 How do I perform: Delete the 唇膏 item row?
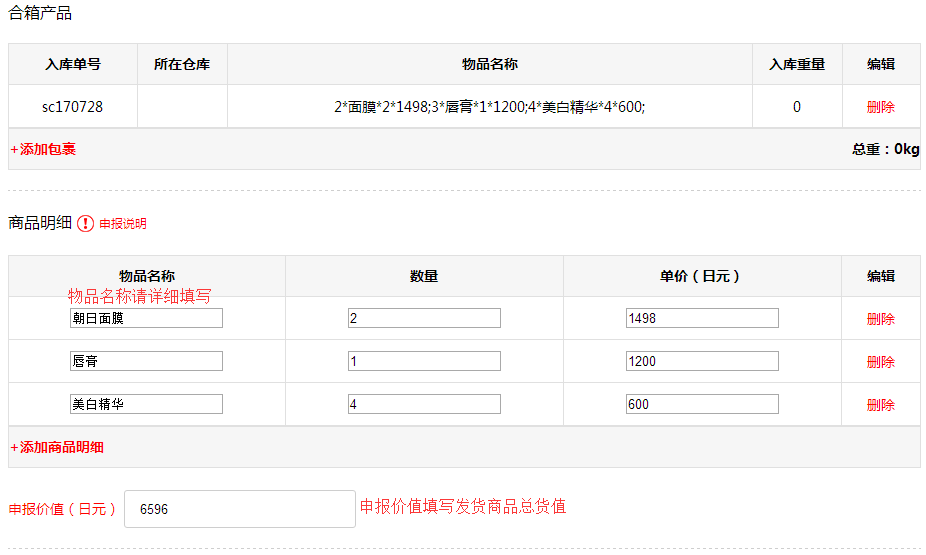click(880, 362)
